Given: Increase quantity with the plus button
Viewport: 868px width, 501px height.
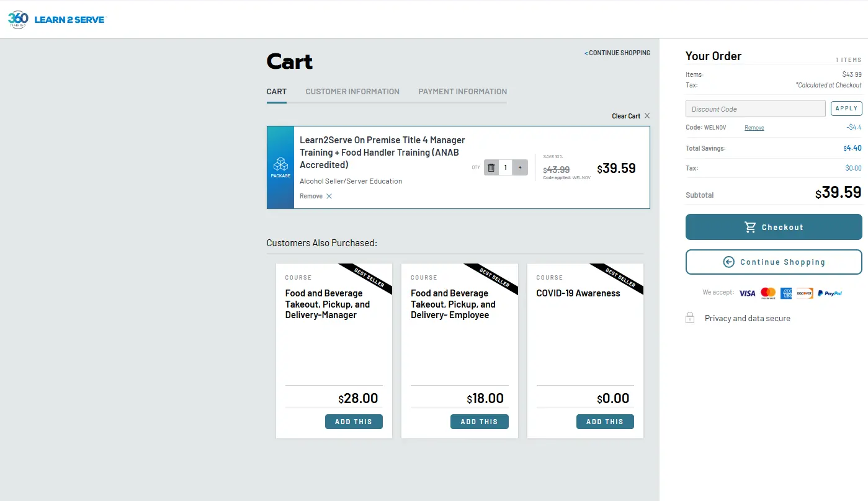Looking at the screenshot, I should pyautogui.click(x=520, y=167).
